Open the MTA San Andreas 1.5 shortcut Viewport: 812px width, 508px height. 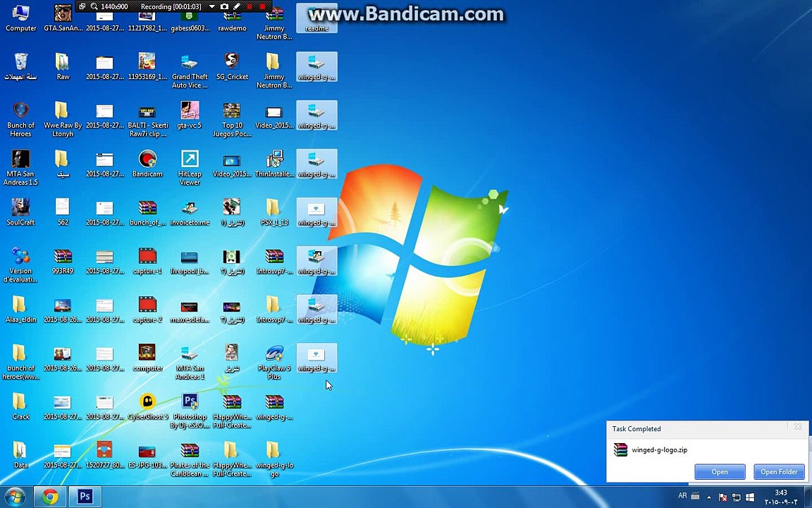pyautogui.click(x=20, y=168)
